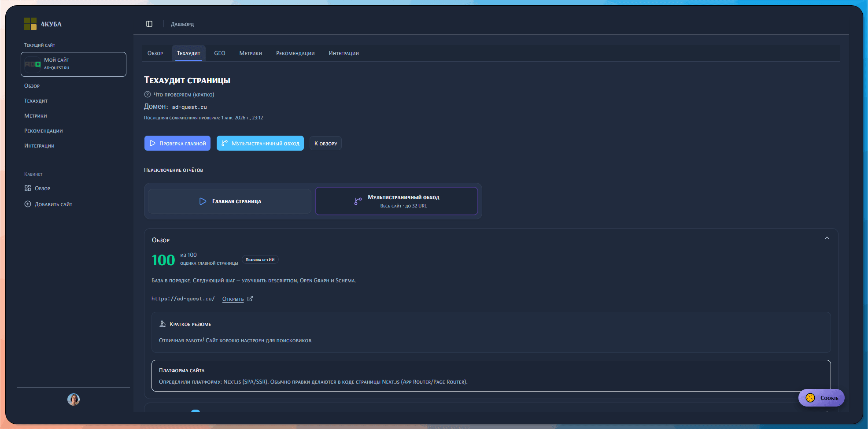868x429 pixels.
Task: Open the Мой сайт site selector
Action: 74,64
